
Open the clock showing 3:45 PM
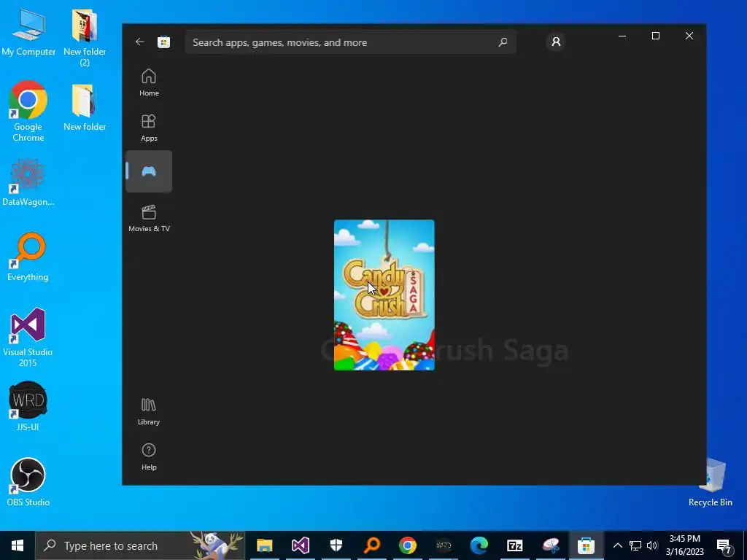click(684, 545)
